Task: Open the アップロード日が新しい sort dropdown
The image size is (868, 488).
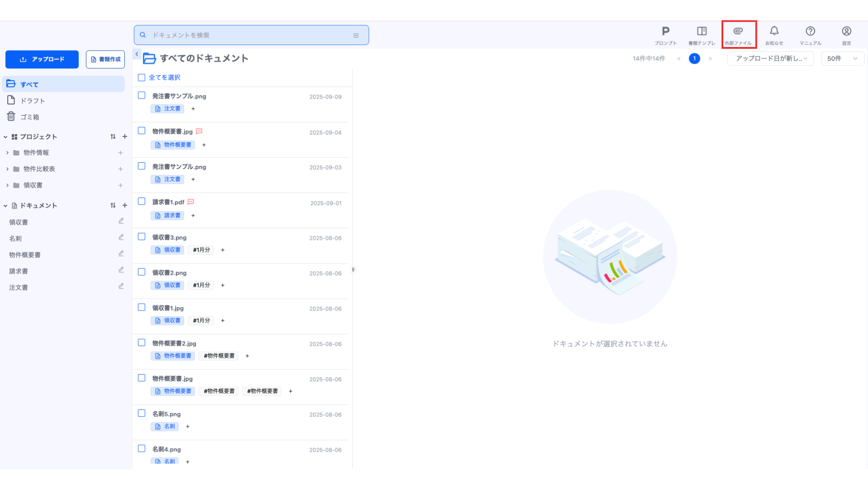Action: coord(770,58)
